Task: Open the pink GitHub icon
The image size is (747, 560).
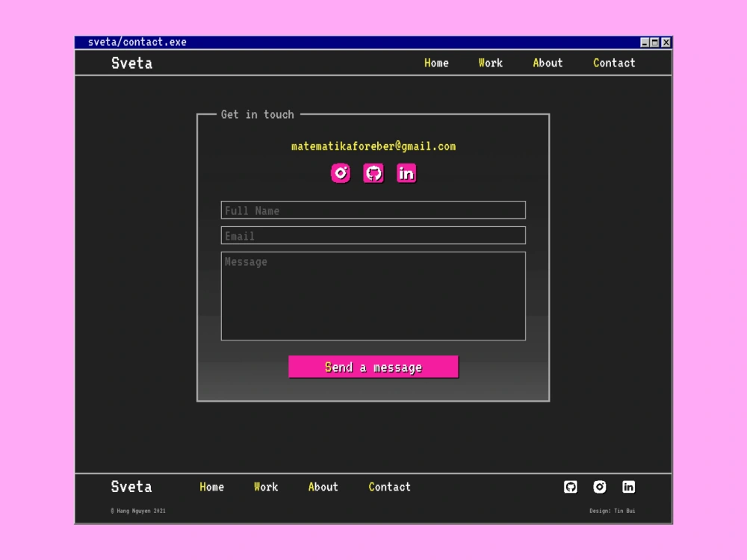Action: (x=373, y=173)
